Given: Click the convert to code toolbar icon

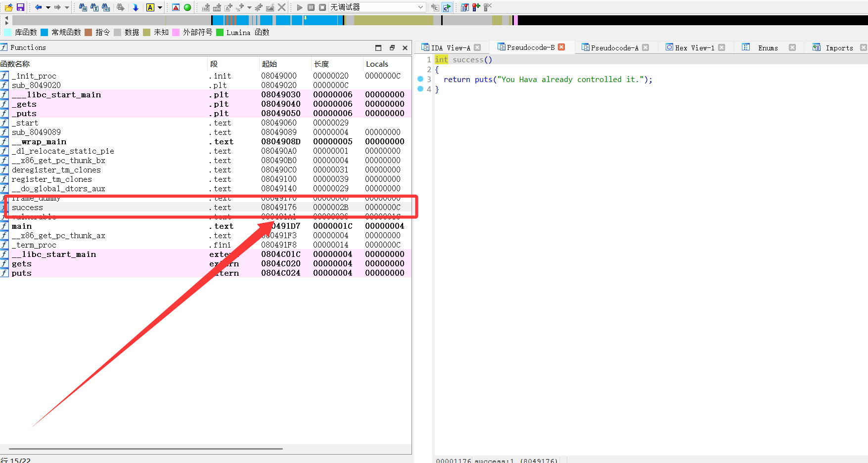Looking at the screenshot, I should point(206,7).
